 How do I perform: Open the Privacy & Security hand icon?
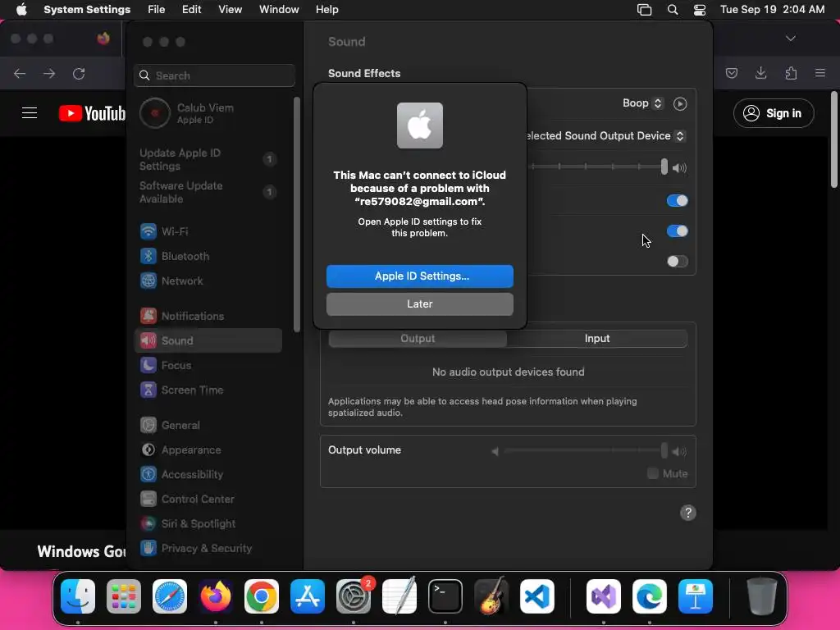(x=148, y=548)
